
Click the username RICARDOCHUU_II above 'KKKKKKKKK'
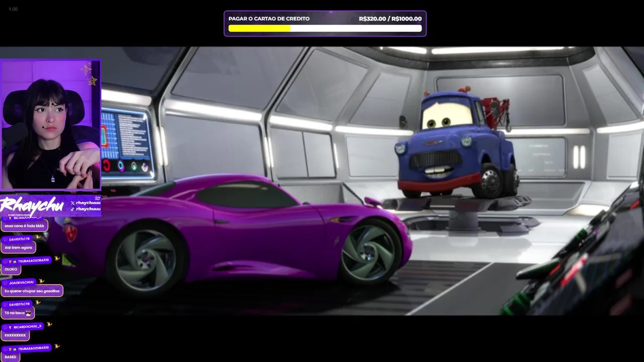(28, 327)
